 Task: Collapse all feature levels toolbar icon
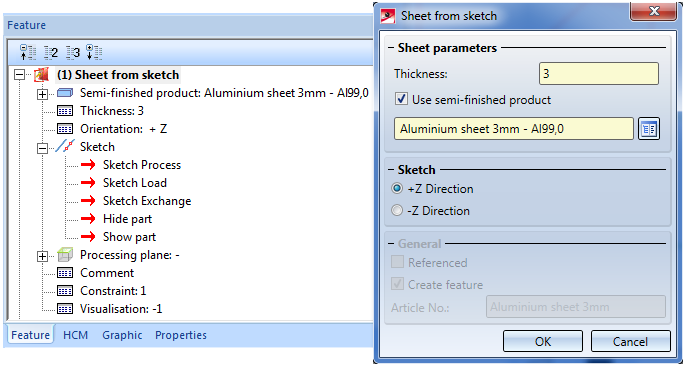[x=28, y=52]
